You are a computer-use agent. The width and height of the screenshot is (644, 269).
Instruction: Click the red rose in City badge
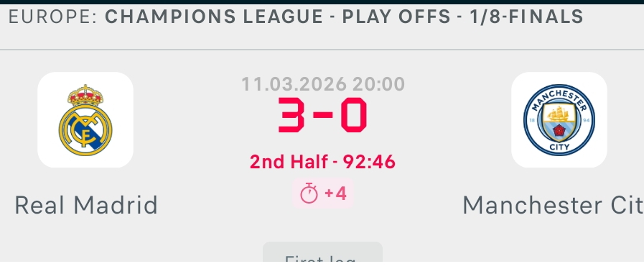(559, 131)
